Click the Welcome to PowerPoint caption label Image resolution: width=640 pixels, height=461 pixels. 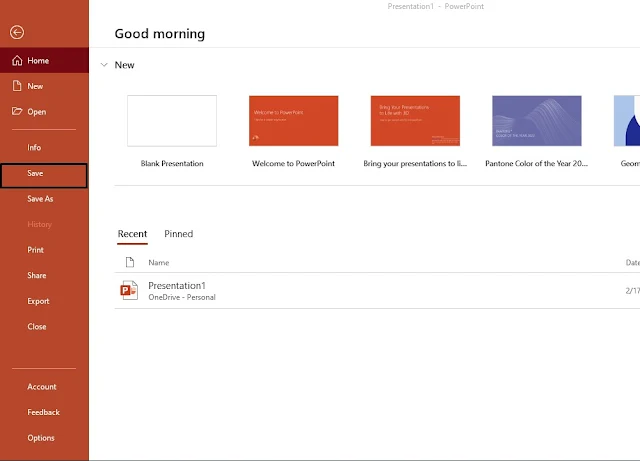point(293,163)
